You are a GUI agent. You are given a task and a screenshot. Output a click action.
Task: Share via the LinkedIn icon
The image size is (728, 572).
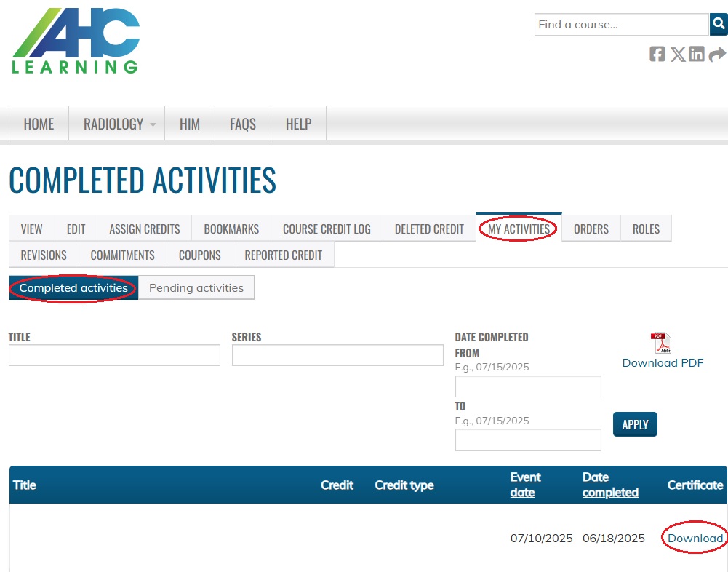point(697,54)
